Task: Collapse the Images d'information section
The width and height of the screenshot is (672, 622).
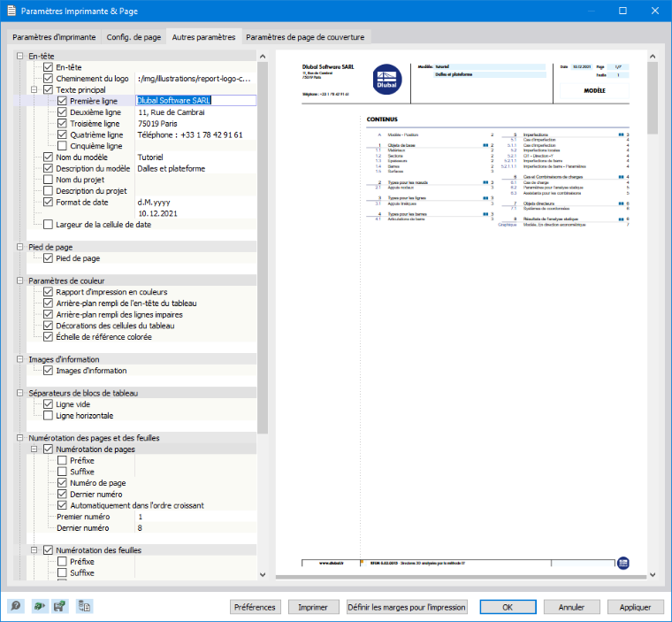Action: coord(19,359)
